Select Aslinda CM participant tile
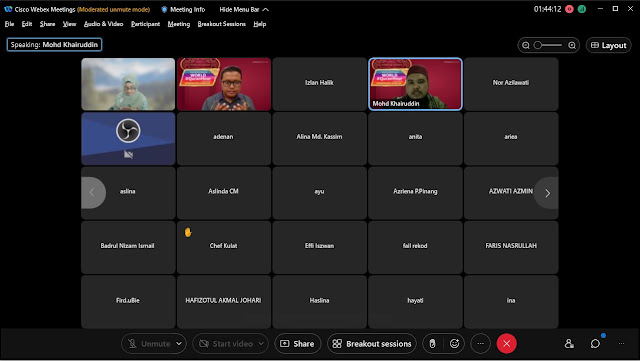Image resolution: width=640 pixels, height=361 pixels. tap(224, 193)
